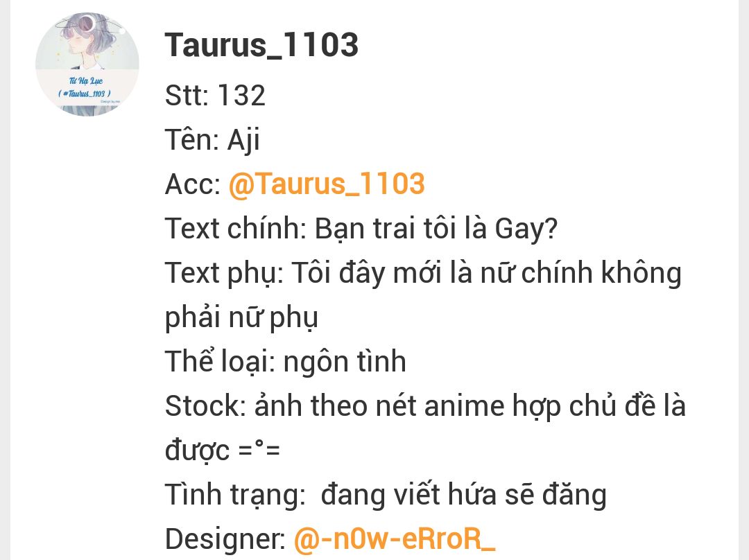
Task: Tap the '#Taurus_1103' tag inside avatar
Action: point(85,94)
